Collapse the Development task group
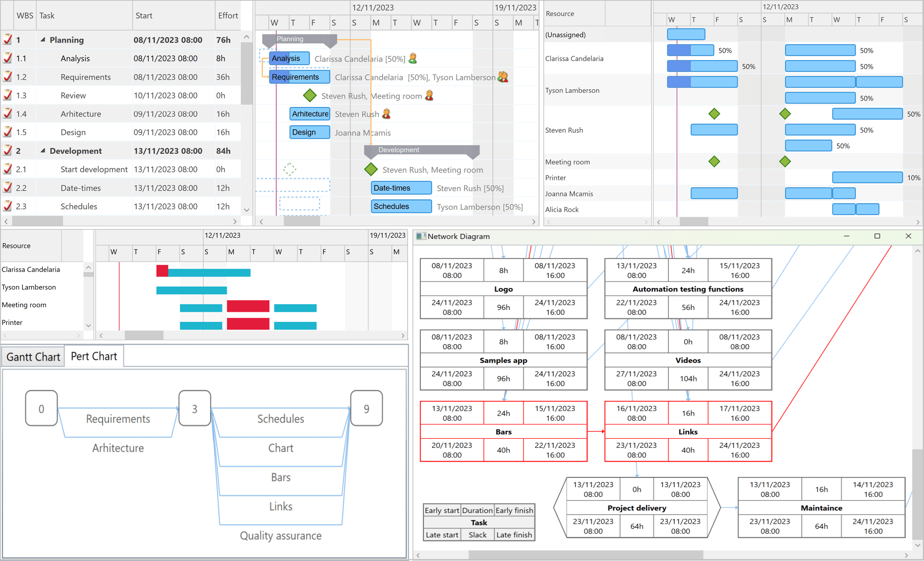 [43, 150]
